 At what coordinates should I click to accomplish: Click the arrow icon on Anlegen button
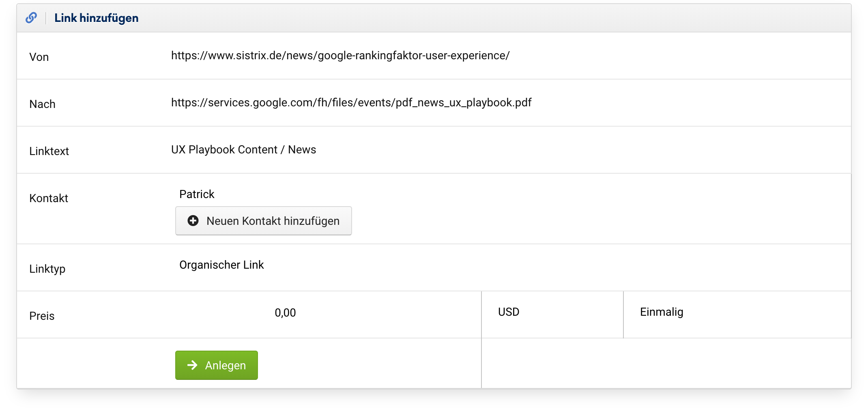(192, 365)
